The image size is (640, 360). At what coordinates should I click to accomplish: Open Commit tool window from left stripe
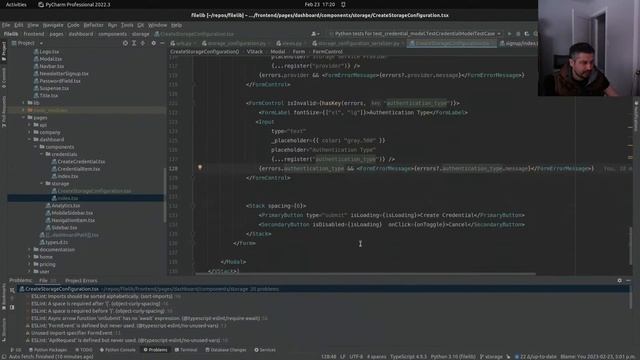4,78
